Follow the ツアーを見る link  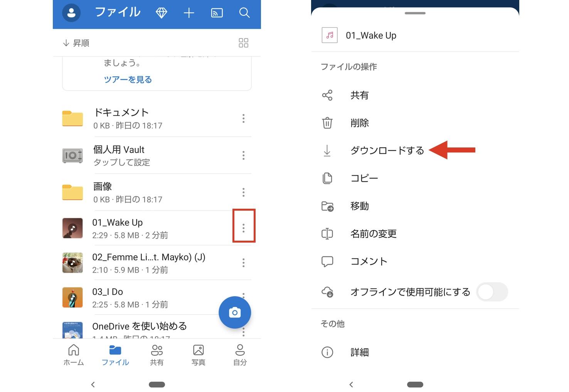(128, 80)
